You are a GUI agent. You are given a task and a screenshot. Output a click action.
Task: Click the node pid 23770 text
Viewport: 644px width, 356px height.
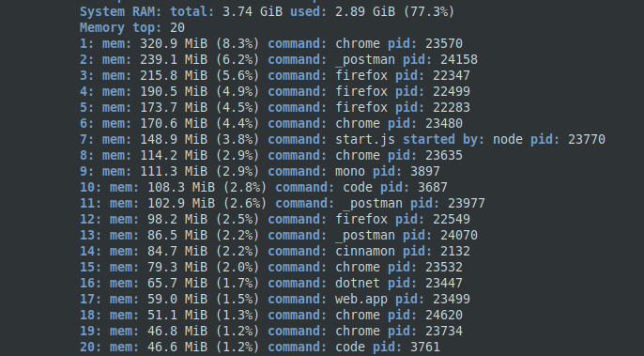point(549,139)
